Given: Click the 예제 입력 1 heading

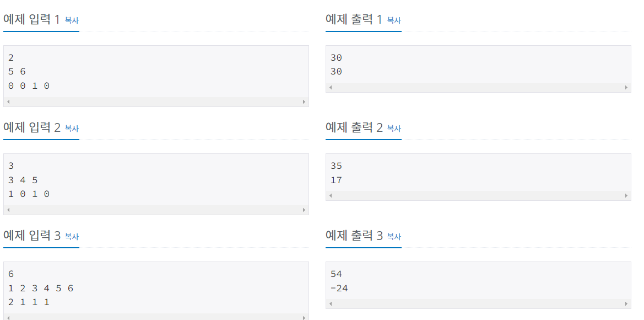Looking at the screenshot, I should (31, 19).
